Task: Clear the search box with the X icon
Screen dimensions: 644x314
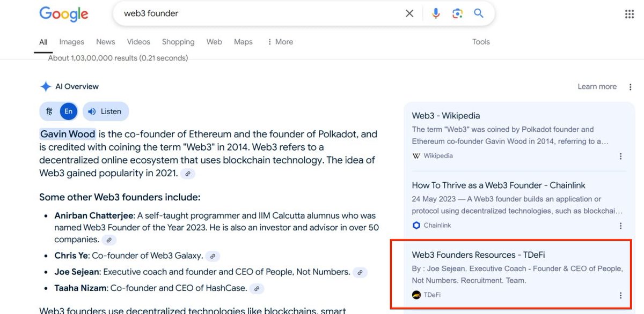Action: click(409, 13)
